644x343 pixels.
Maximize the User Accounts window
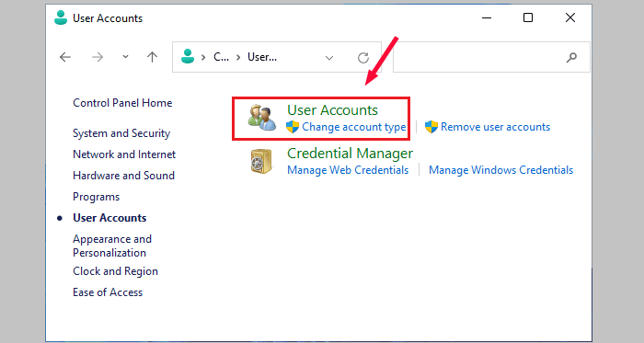(528, 17)
